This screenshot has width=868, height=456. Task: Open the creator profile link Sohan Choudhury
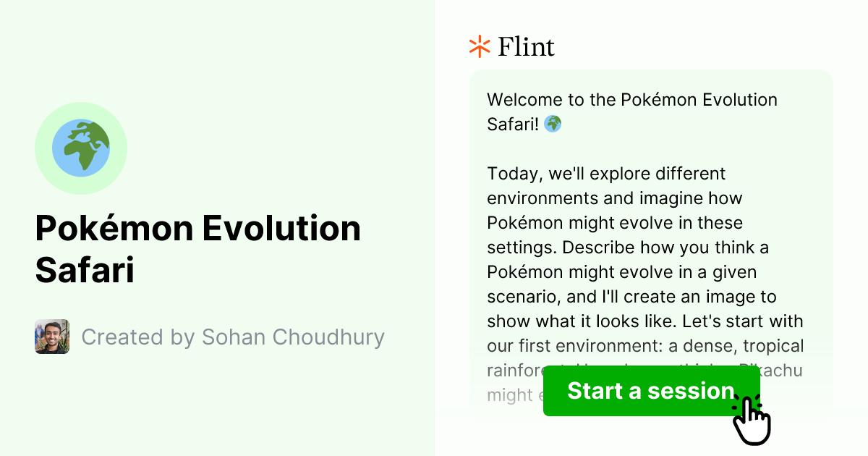pyautogui.click(x=233, y=337)
